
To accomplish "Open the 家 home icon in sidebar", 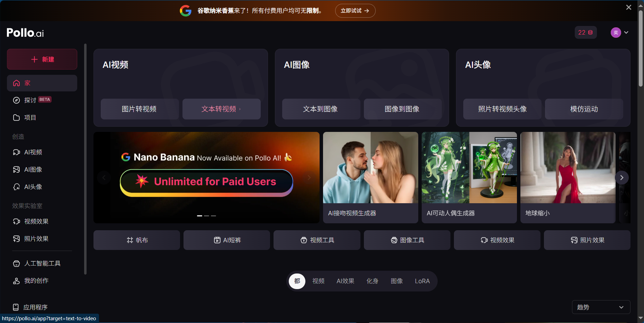I will point(16,83).
